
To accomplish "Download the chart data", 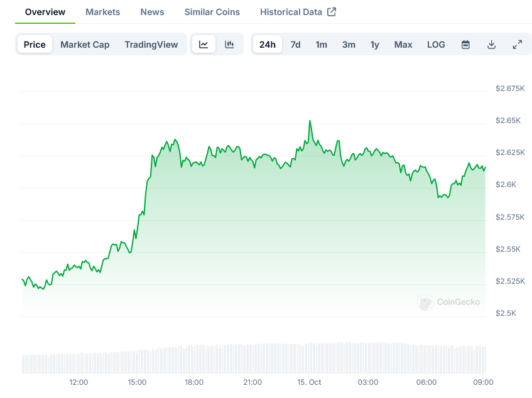I will pos(491,45).
